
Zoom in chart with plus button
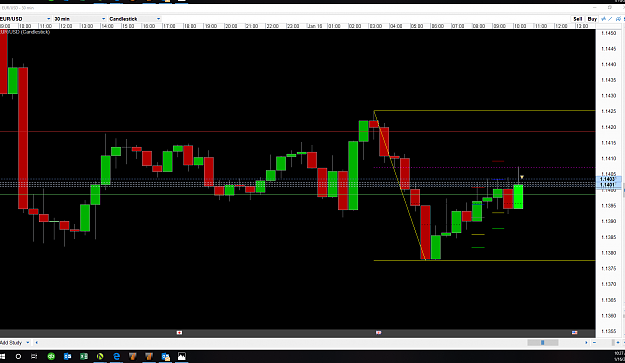(618, 342)
